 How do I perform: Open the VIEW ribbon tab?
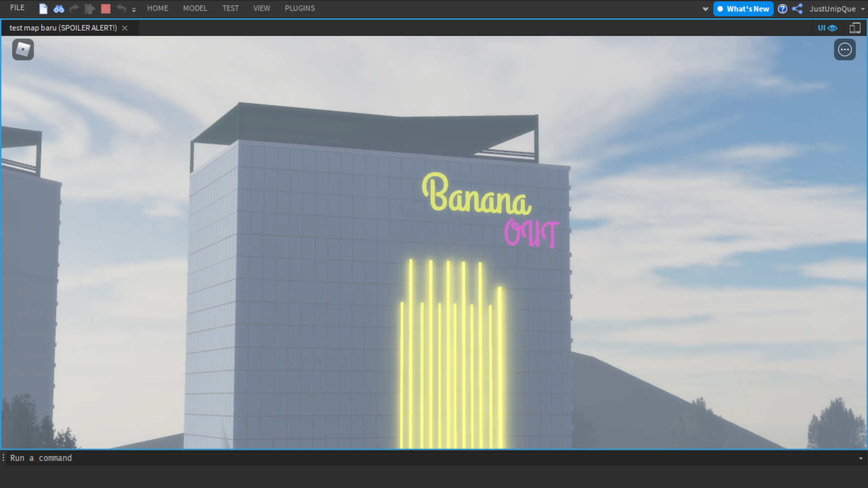tap(261, 8)
